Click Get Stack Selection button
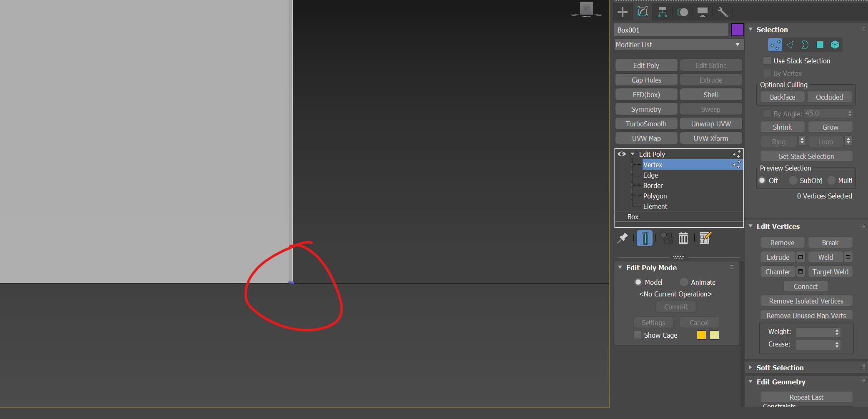 point(806,156)
